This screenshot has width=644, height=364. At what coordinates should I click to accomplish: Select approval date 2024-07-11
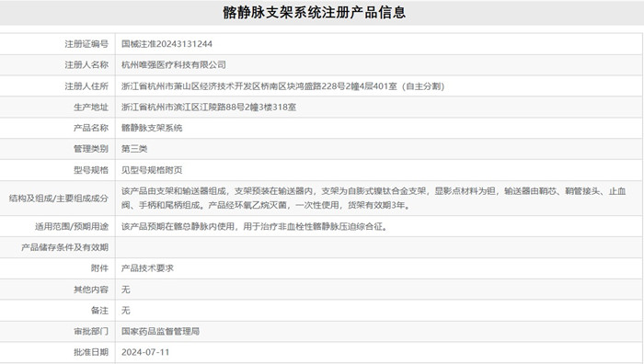click(145, 352)
